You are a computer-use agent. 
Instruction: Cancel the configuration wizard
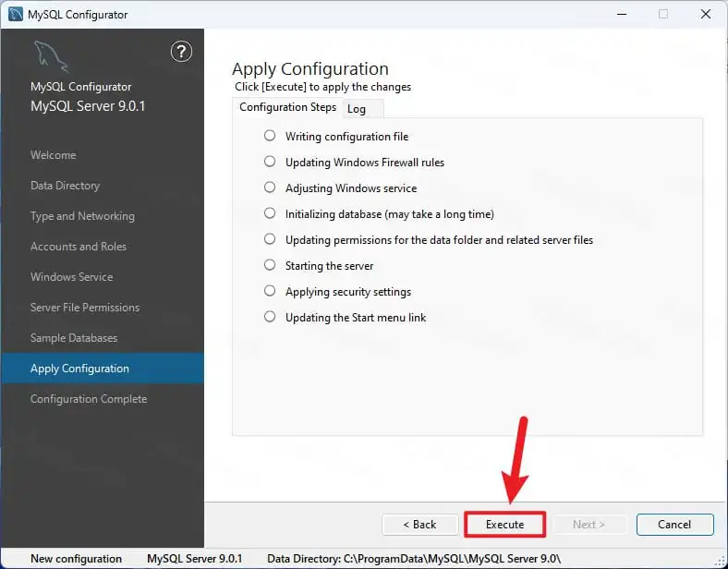674,525
